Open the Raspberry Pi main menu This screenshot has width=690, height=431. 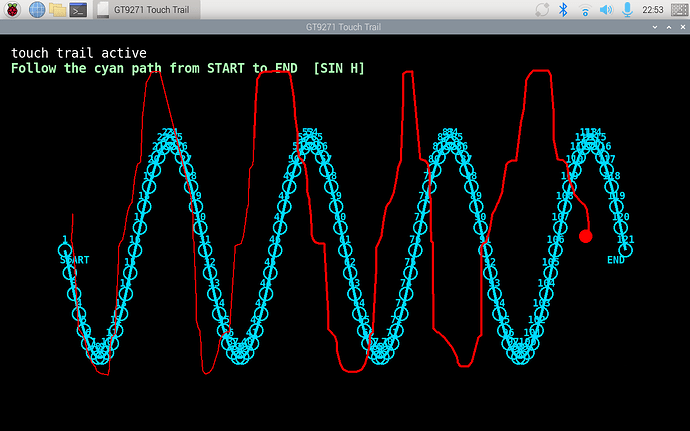(12, 10)
